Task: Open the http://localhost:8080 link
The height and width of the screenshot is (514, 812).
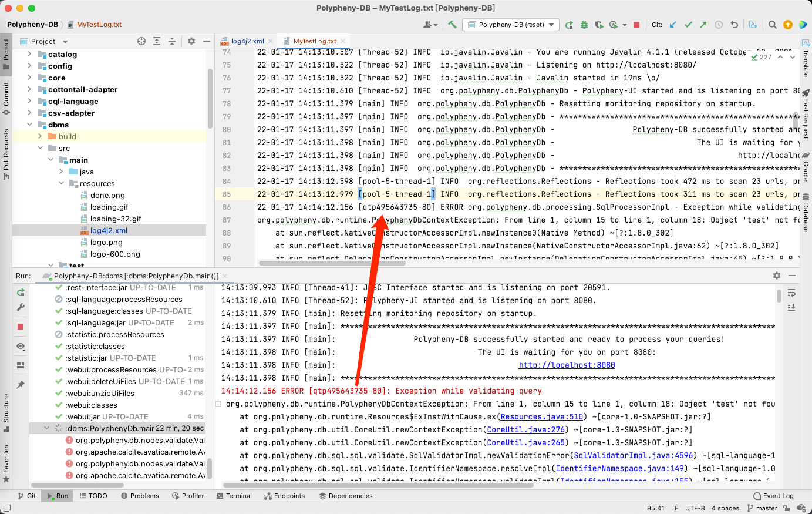Action: click(567, 365)
